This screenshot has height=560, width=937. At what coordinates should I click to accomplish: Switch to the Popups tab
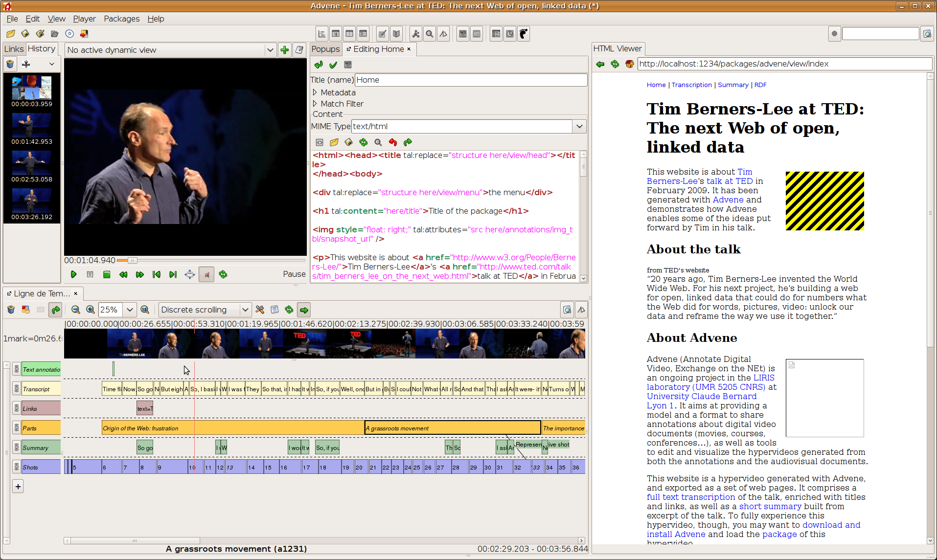coord(325,49)
